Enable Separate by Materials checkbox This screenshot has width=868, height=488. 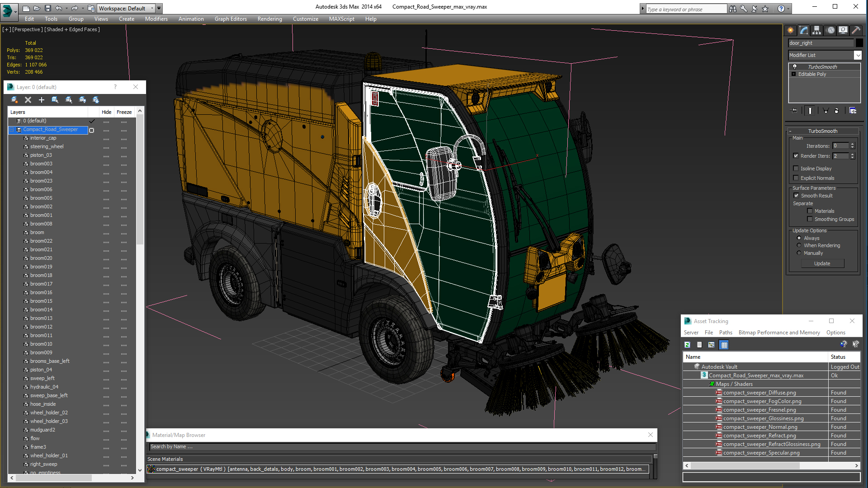pos(810,211)
